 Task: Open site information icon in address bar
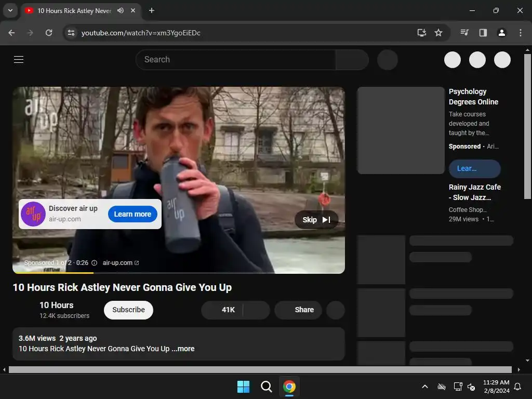(71, 33)
